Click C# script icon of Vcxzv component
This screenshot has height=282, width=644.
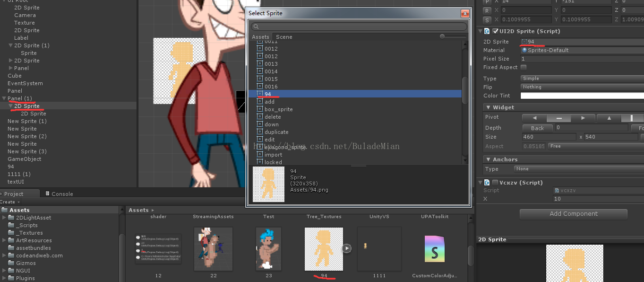487,183
